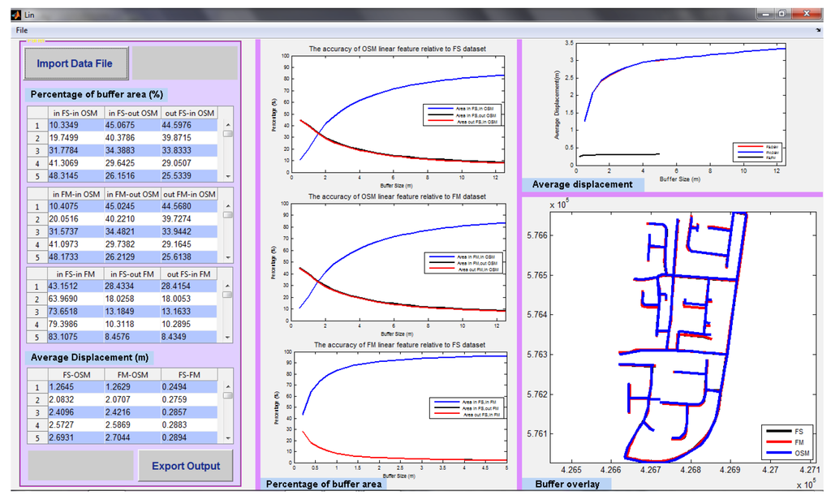Screen dimensions: 831x504
Task: Select cell 41.0973 in FM-OSM table
Action: click(75, 244)
